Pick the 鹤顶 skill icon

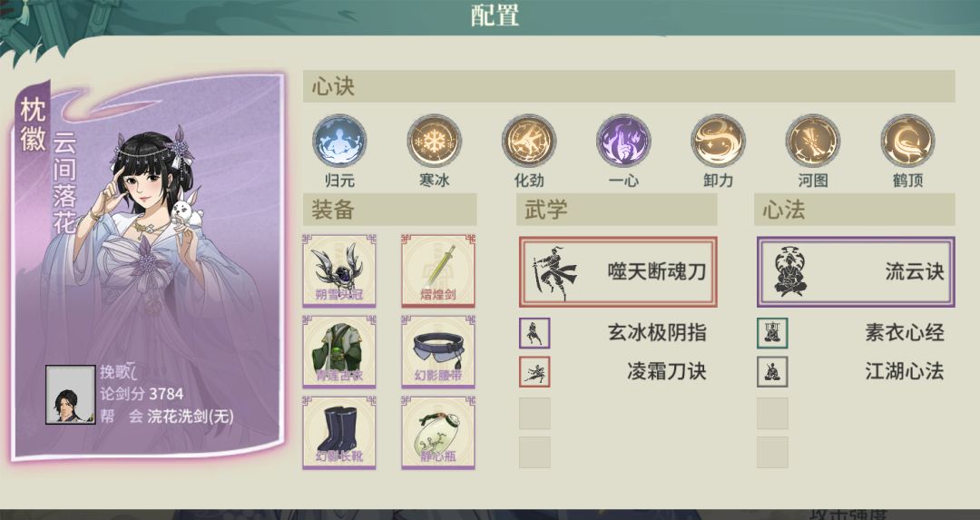pos(907,141)
